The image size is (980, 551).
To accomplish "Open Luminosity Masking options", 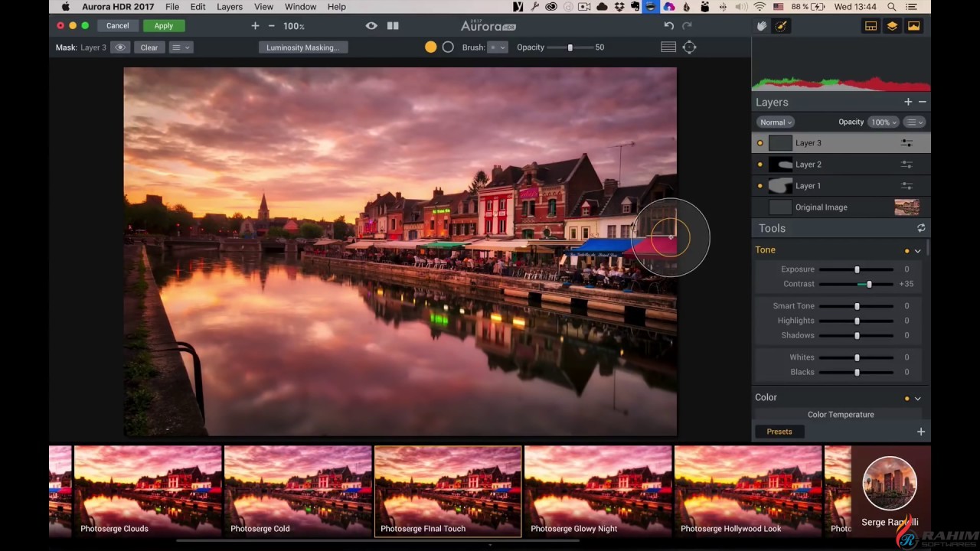I will tap(302, 47).
